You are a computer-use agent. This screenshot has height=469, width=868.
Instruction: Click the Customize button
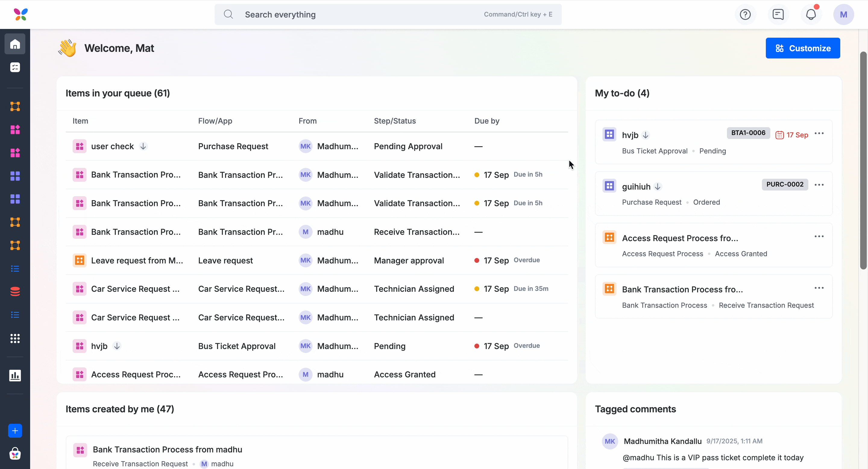point(803,48)
